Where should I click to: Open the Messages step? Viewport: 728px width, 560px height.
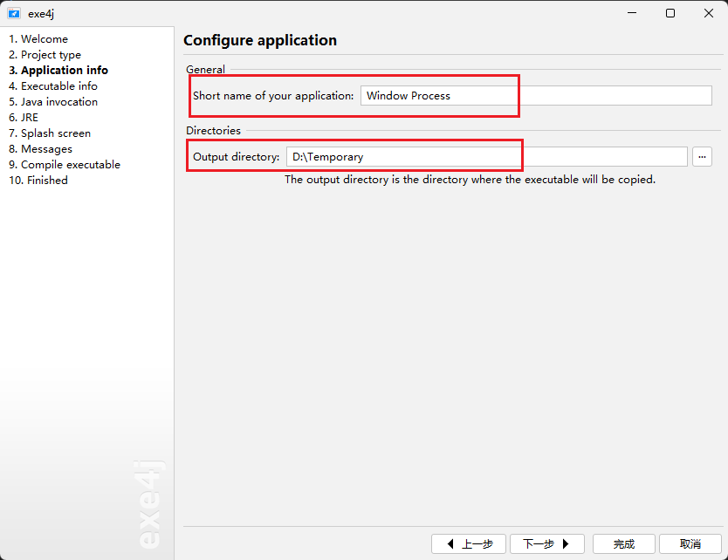(40, 149)
